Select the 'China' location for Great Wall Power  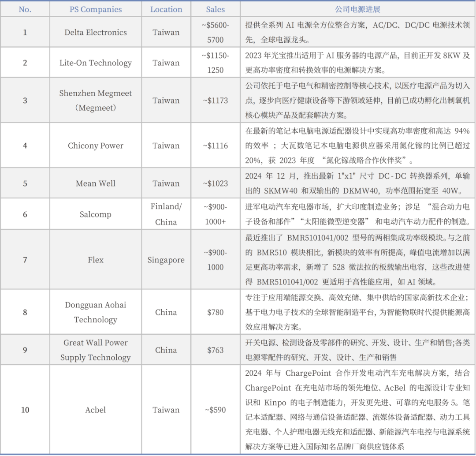166,350
